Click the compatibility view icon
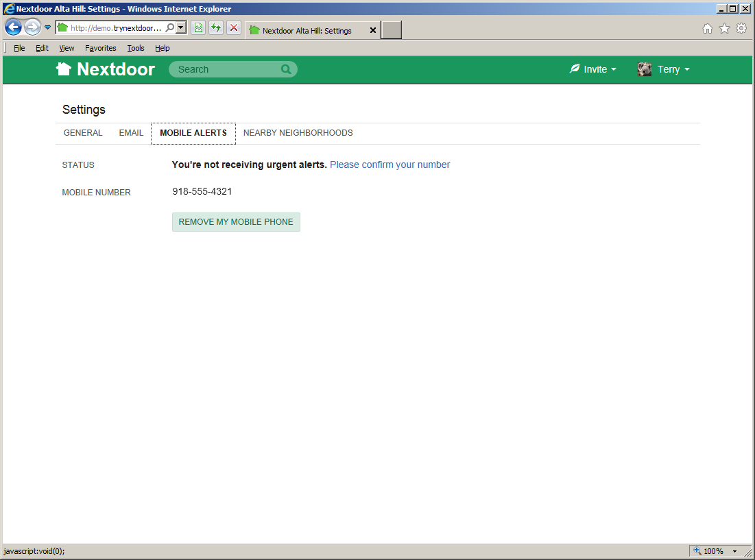Image resolution: width=755 pixels, height=560 pixels. click(198, 28)
